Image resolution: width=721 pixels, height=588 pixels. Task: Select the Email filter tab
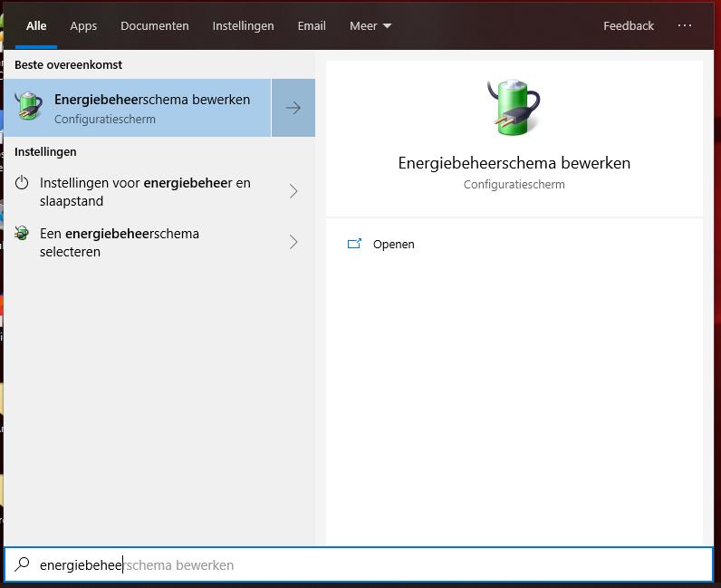coord(312,25)
